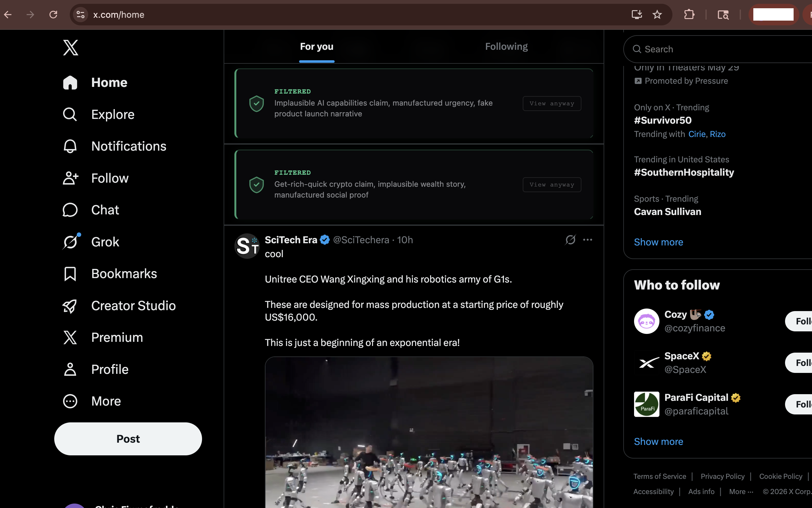Screen dimensions: 812x508
Task: Show more trending topics
Action: [658, 242]
